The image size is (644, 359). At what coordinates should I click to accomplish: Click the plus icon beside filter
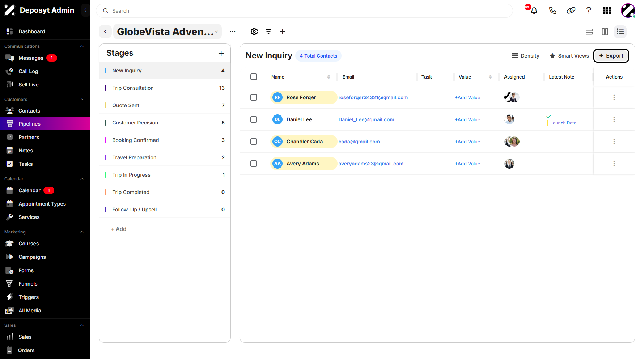coord(283,31)
